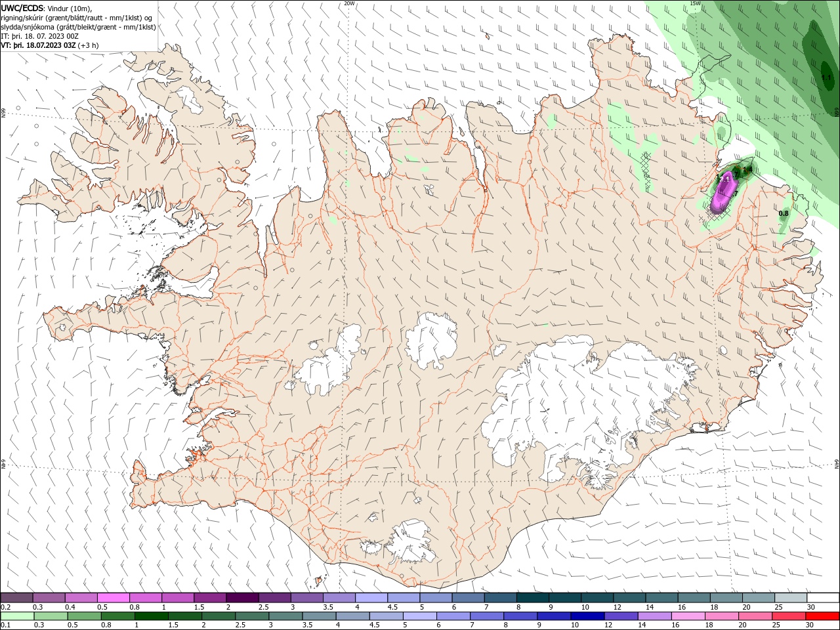Image resolution: width=840 pixels, height=630 pixels.
Task: Click the 1.4 value beside the purple snow patch
Action: click(747, 169)
